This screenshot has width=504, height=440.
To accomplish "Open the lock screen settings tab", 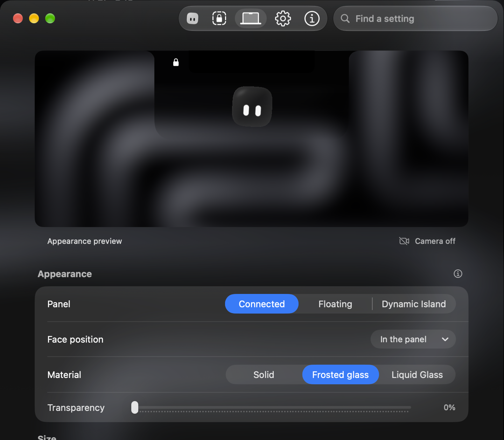I will [219, 19].
